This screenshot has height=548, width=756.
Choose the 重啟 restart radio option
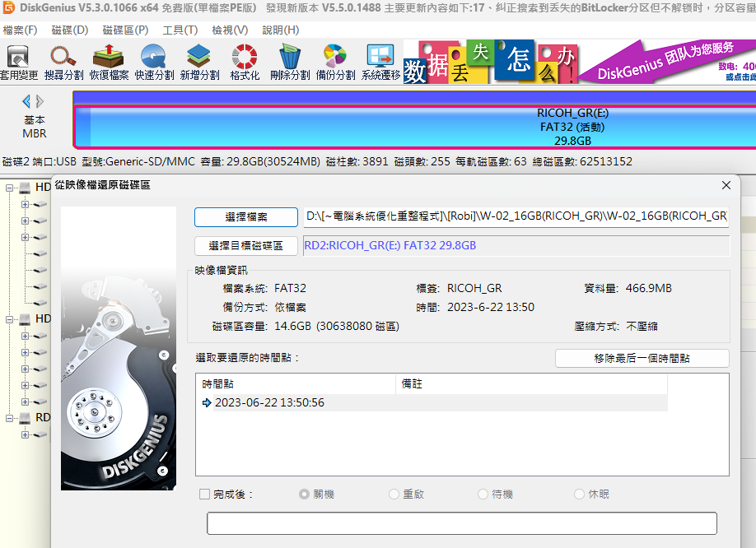coord(394,494)
